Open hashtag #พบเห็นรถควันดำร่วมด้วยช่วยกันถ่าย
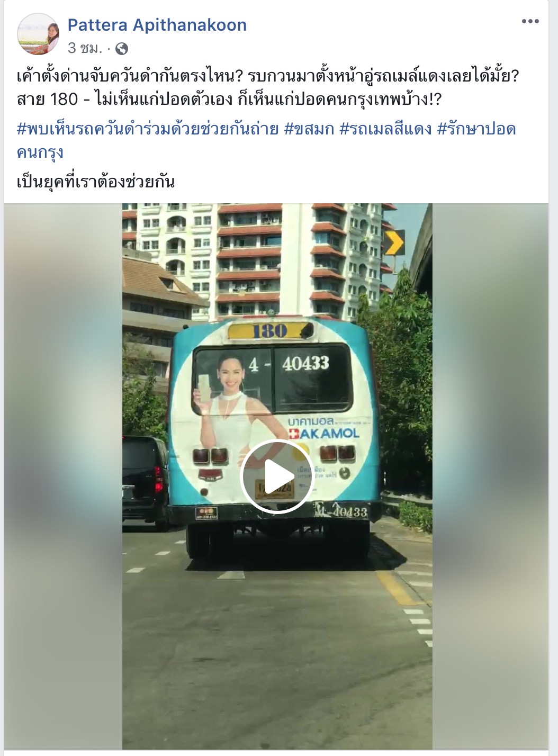 click(148, 129)
